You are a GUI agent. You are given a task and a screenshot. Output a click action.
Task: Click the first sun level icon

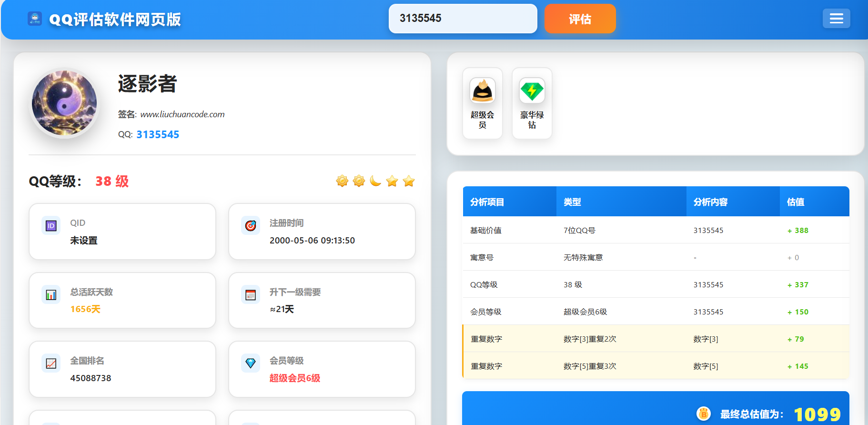tap(342, 181)
